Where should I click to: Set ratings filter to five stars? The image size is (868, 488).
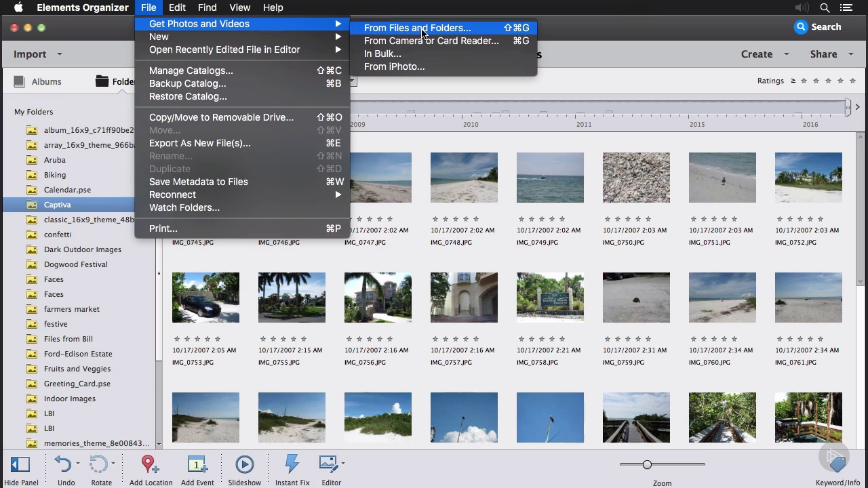tap(852, 81)
